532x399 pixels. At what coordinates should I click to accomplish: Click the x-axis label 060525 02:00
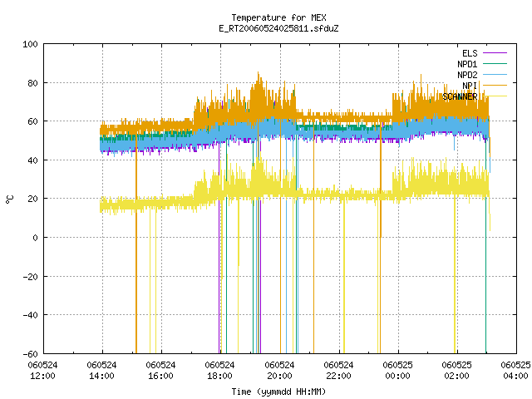[x=456, y=371]
